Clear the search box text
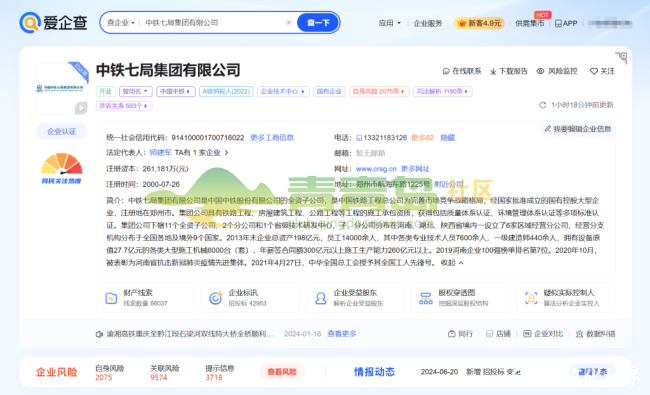650x395 pixels. pos(289,22)
